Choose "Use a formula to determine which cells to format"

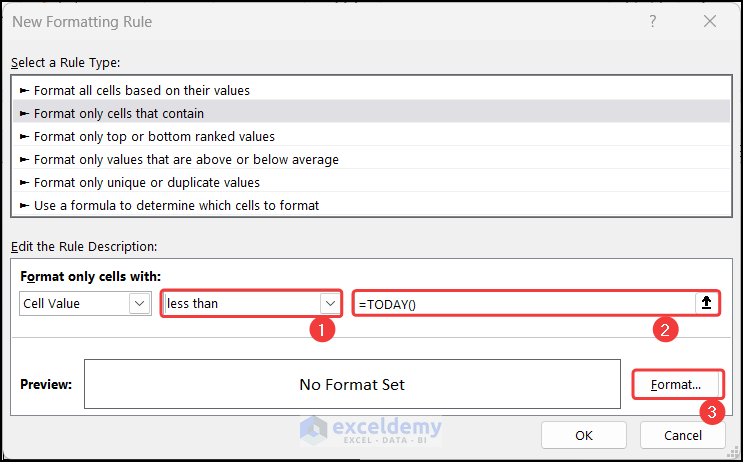pos(176,205)
